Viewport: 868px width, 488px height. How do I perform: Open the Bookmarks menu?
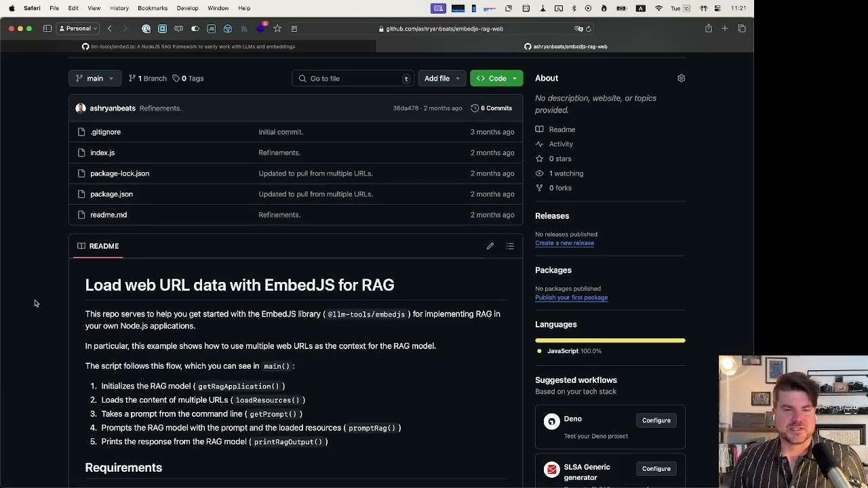[x=153, y=8]
